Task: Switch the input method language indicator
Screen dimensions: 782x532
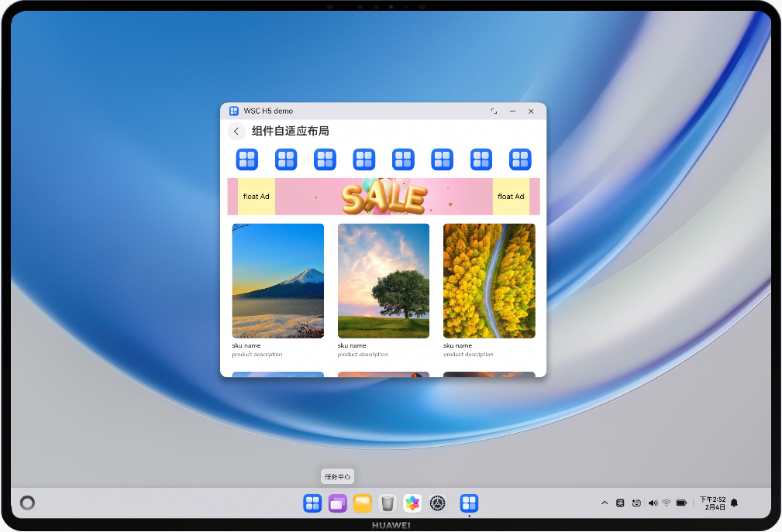Action: click(620, 503)
